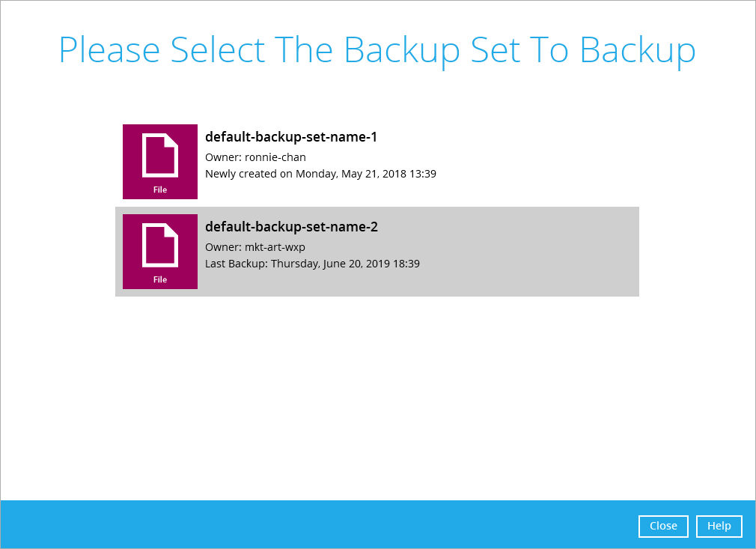The width and height of the screenshot is (756, 549).
Task: Click the "Owner: ronnie-chan" text
Action: click(255, 157)
